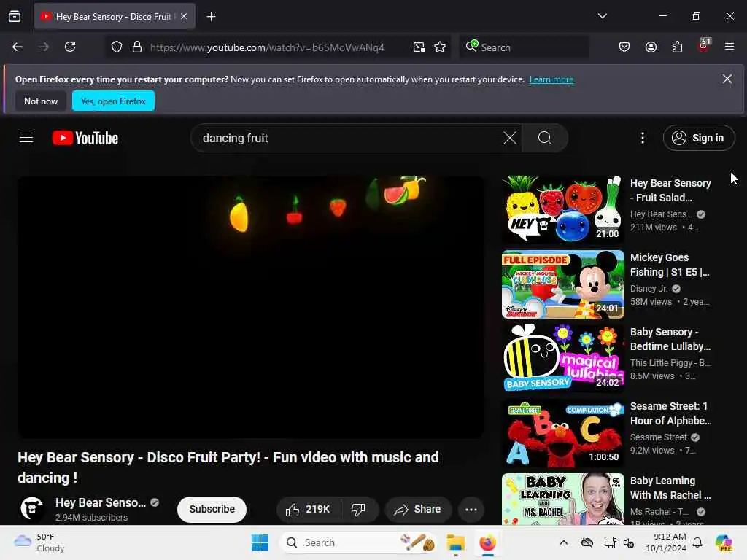Screen dimensions: 747x560
Task: Open extension icon with 51 badge
Action: [704, 46]
